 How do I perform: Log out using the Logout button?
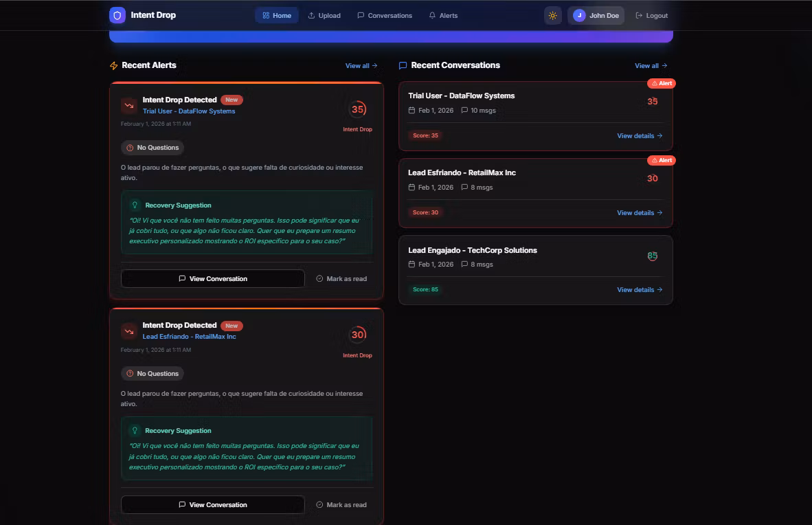[x=651, y=16]
